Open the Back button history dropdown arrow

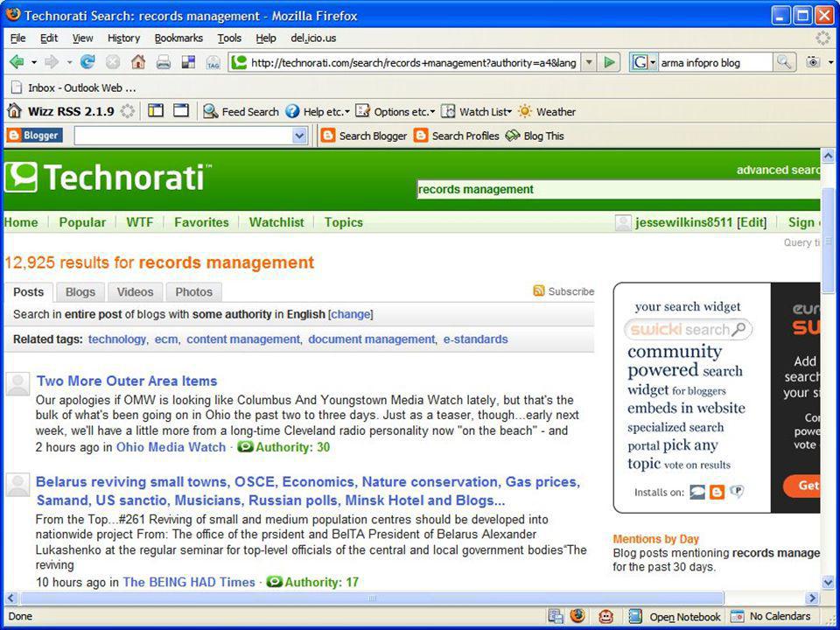click(34, 63)
